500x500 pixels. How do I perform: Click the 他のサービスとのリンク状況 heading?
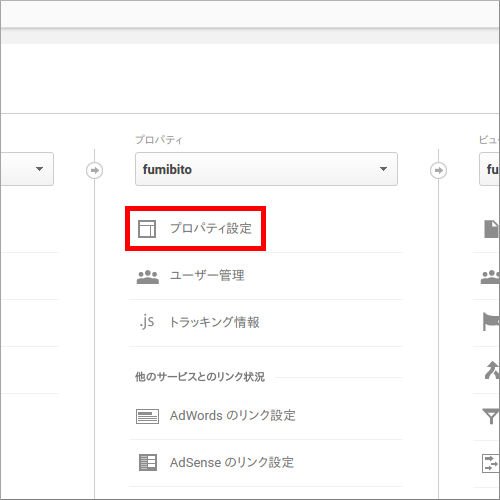(x=200, y=377)
